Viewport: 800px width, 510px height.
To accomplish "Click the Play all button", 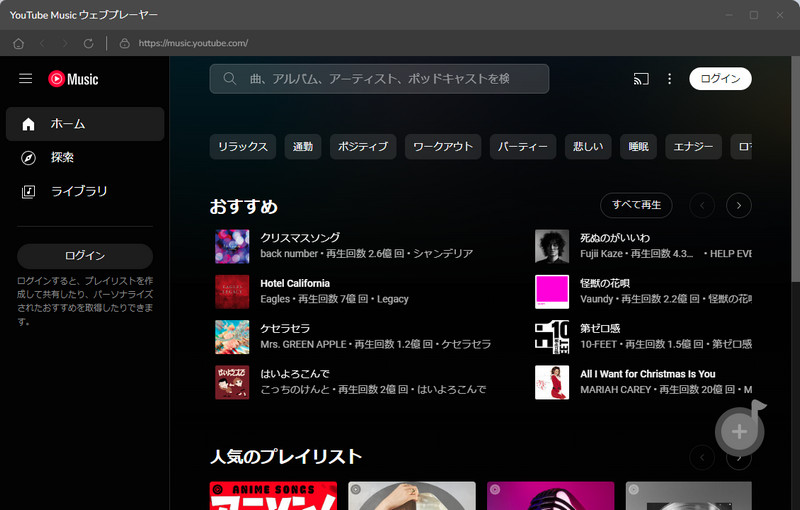I will pyautogui.click(x=636, y=205).
